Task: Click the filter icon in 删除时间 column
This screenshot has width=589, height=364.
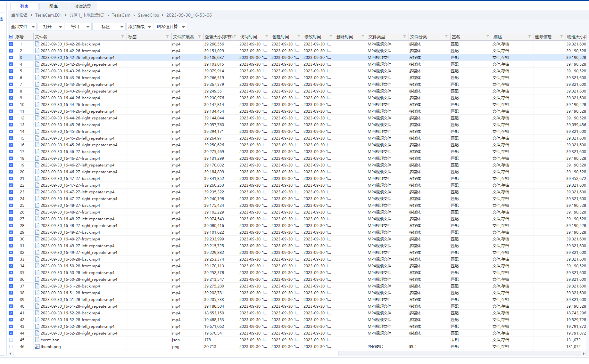Action: [363, 37]
